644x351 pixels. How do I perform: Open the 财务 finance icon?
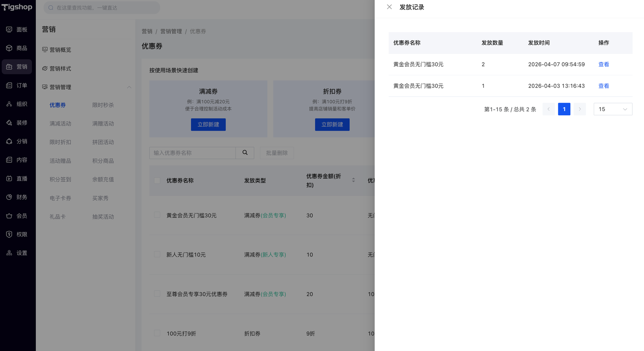(x=9, y=197)
